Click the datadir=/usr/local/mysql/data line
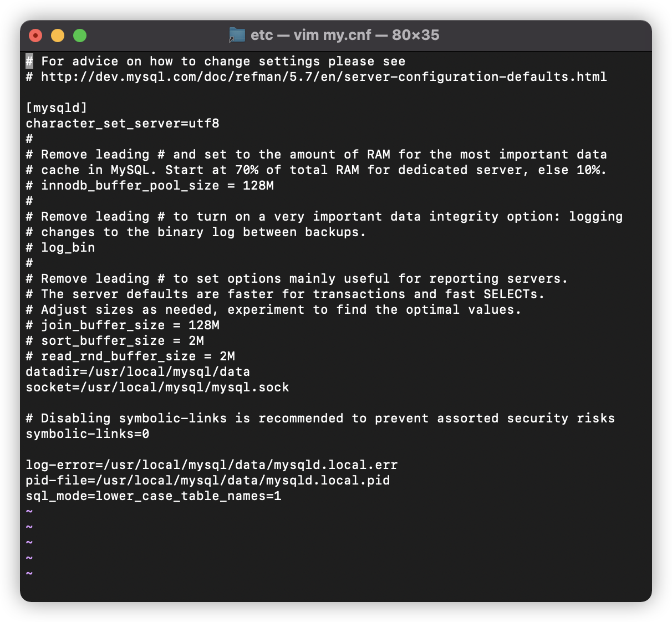This screenshot has height=622, width=672. [138, 371]
